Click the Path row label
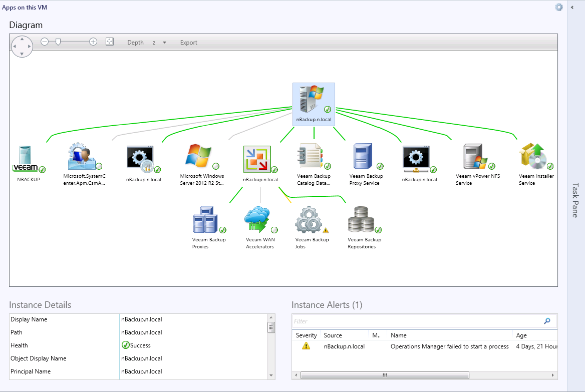 17,332
